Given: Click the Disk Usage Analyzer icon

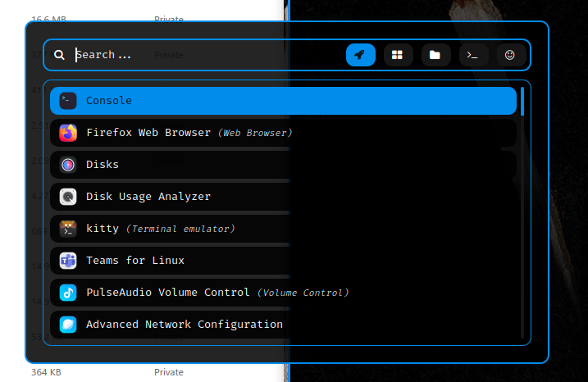Looking at the screenshot, I should pyautogui.click(x=68, y=197).
